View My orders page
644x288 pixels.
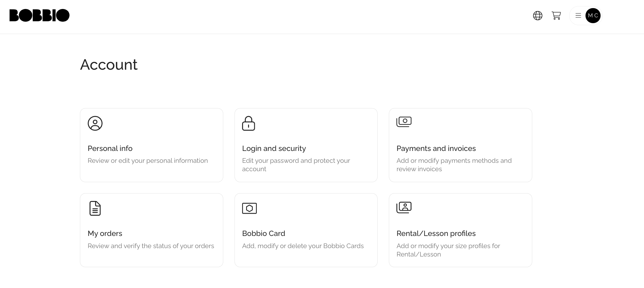pyautogui.click(x=105, y=233)
